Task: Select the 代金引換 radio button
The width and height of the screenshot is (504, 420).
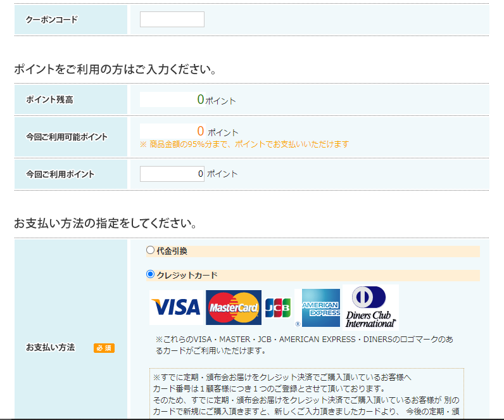Action: [150, 250]
